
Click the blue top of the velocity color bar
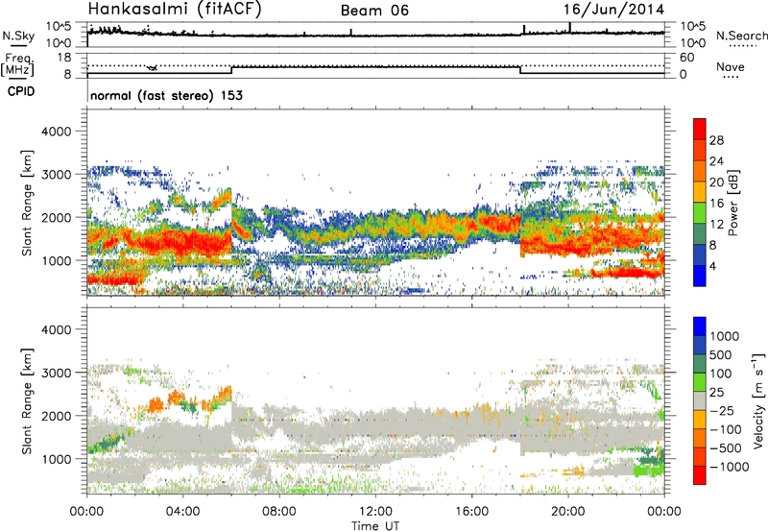[x=700, y=326]
